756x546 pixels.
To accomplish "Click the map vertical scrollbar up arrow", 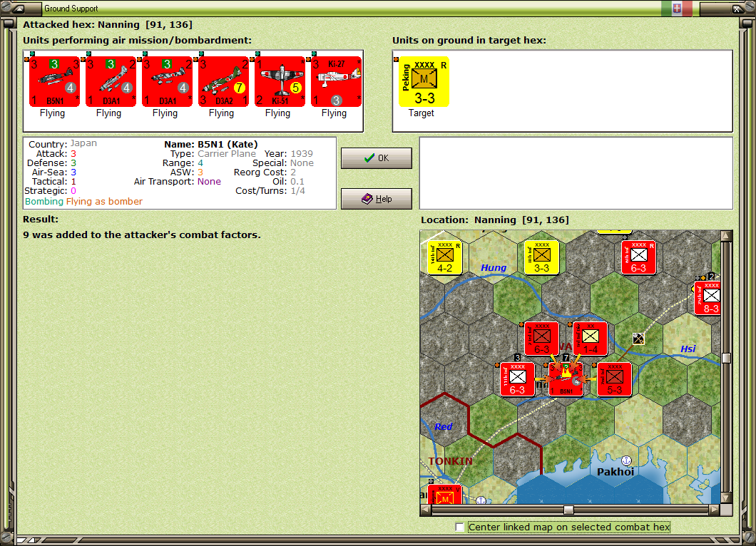I will [726, 236].
